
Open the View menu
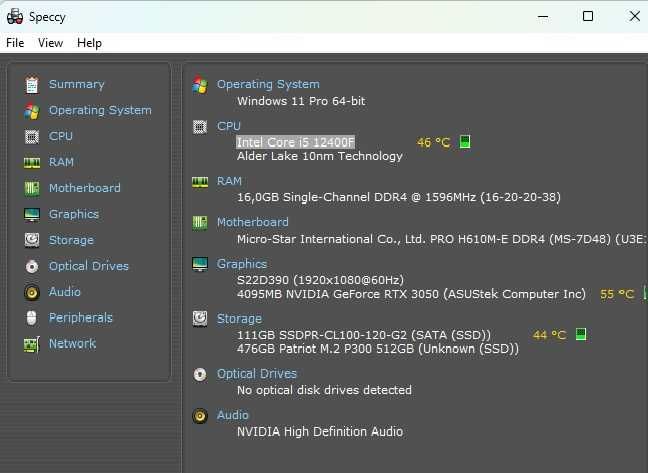pos(50,43)
